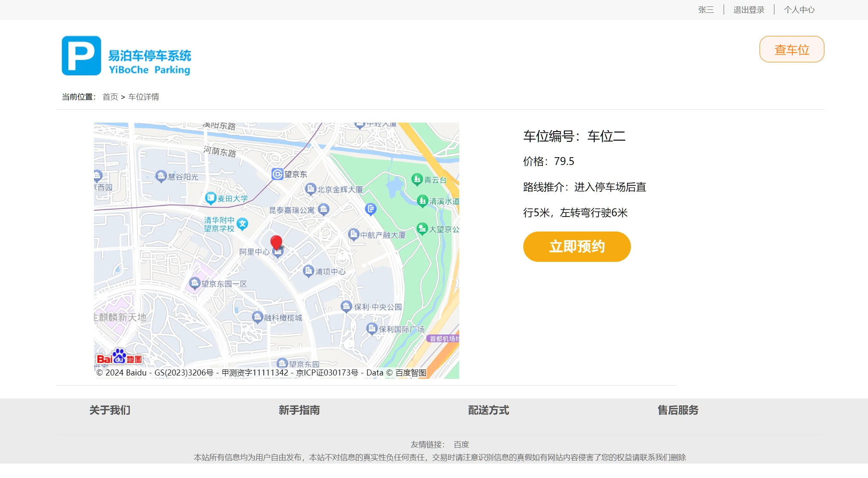The height and width of the screenshot is (478, 868).
Task: Click the 清溪水道 park icon
Action: [x=422, y=200]
